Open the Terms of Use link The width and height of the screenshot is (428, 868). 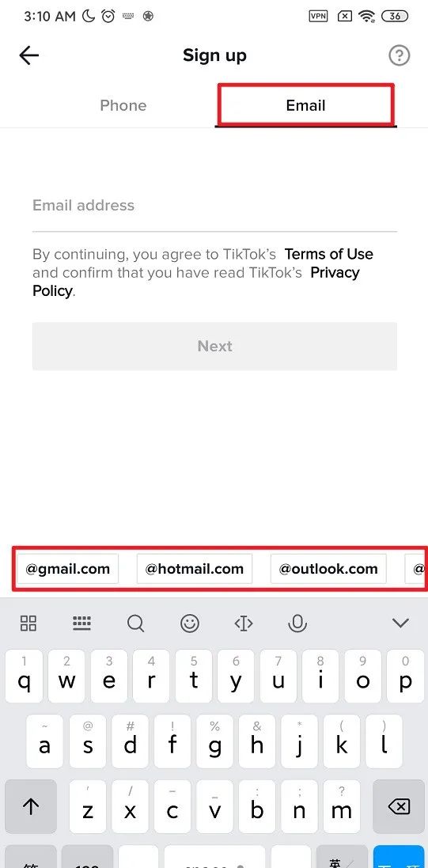point(329,254)
